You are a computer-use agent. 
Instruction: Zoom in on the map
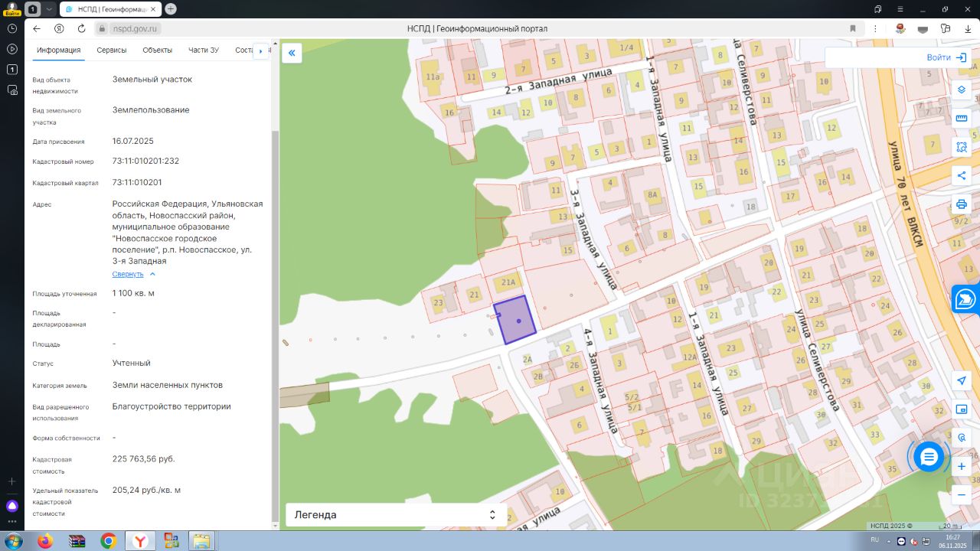962,466
